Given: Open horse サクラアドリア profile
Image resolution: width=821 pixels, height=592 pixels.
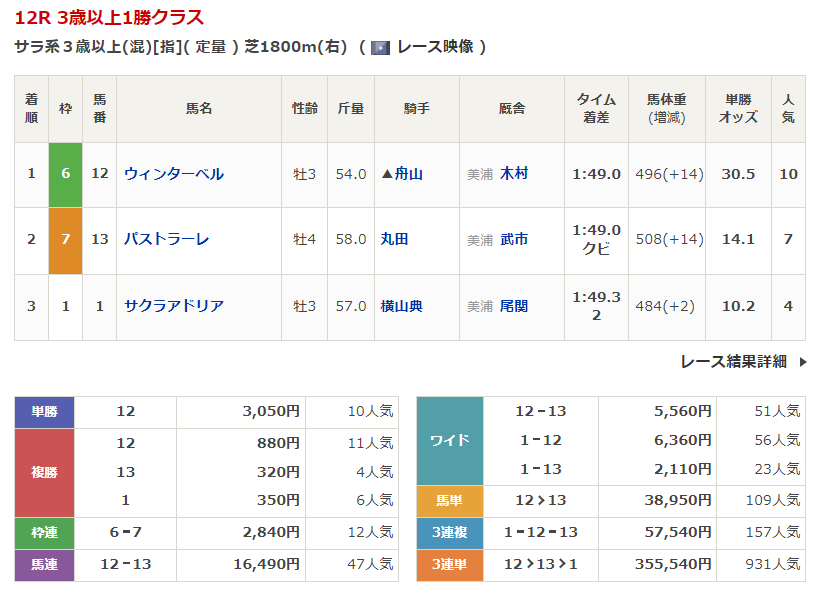Looking at the screenshot, I should [x=174, y=306].
